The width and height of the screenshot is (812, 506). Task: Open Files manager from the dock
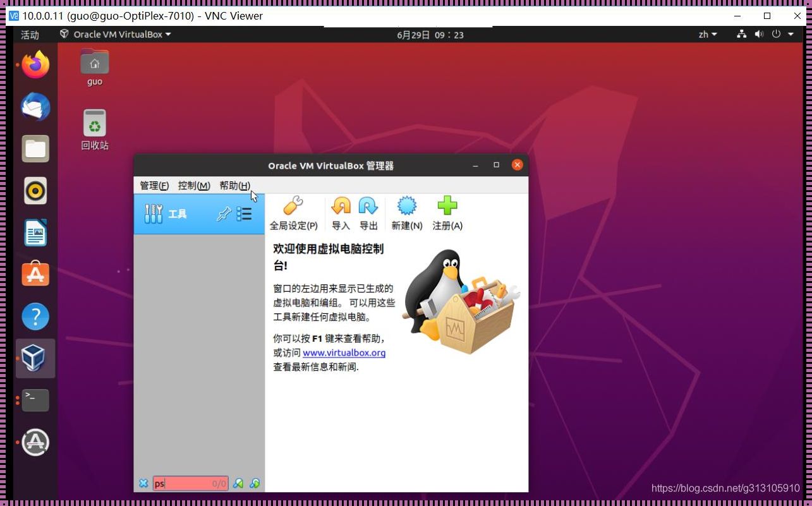click(x=35, y=149)
